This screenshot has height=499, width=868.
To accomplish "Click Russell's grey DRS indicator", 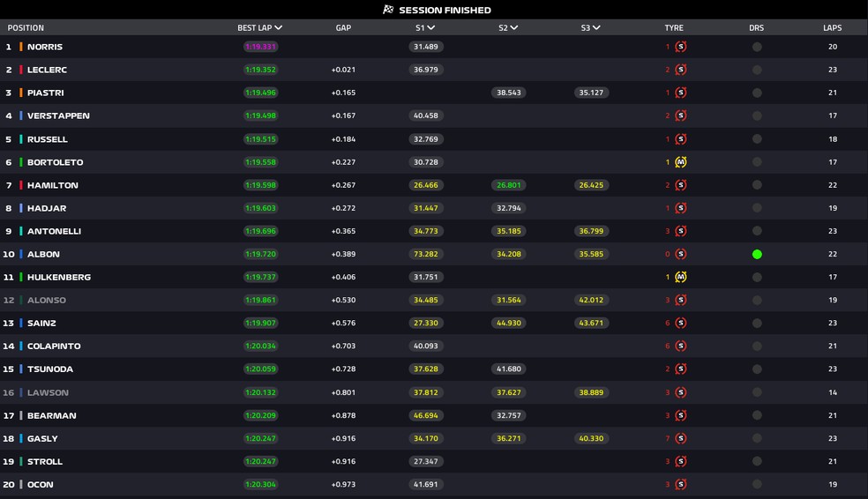I will [x=757, y=139].
